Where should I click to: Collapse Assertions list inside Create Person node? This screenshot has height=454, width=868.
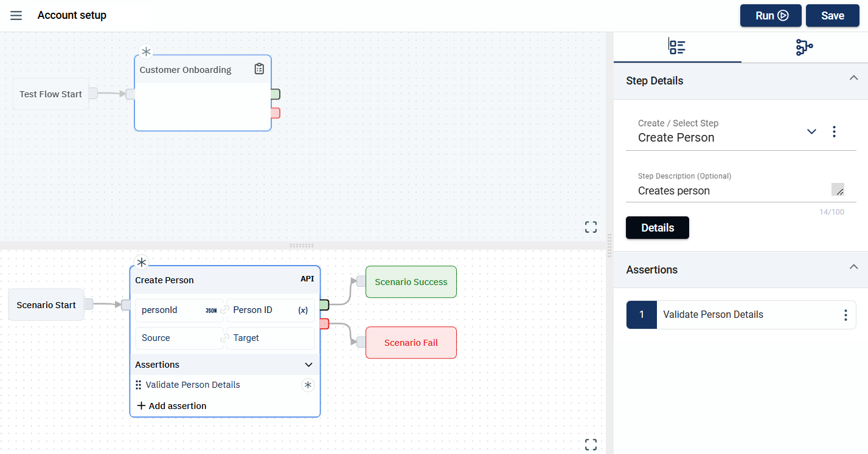point(308,365)
